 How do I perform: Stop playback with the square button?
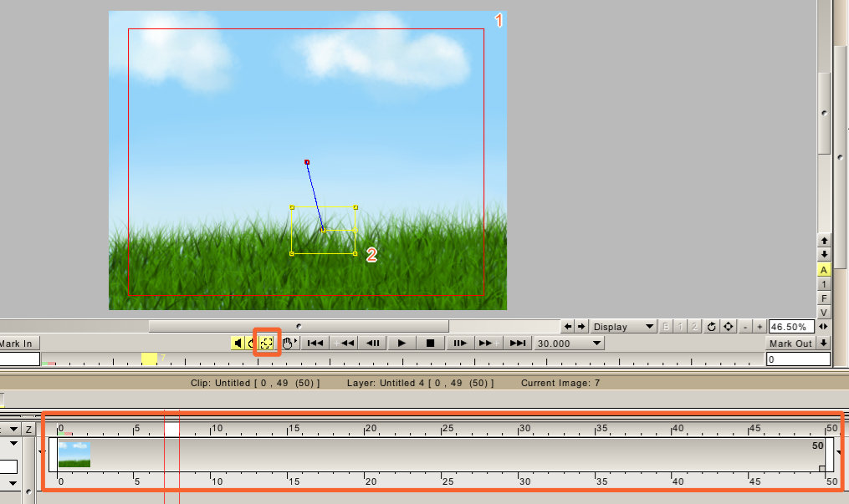point(431,344)
